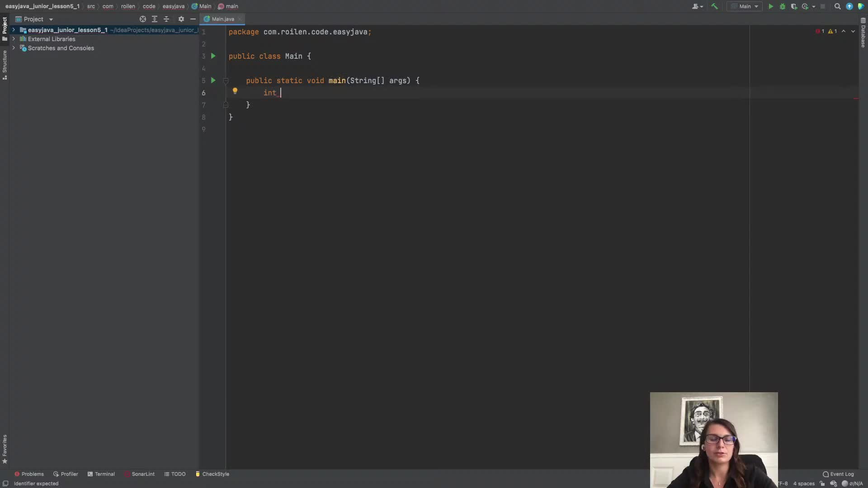The height and width of the screenshot is (488, 868).
Task: Show intention actions via the yellow light bulb
Action: [x=235, y=91]
